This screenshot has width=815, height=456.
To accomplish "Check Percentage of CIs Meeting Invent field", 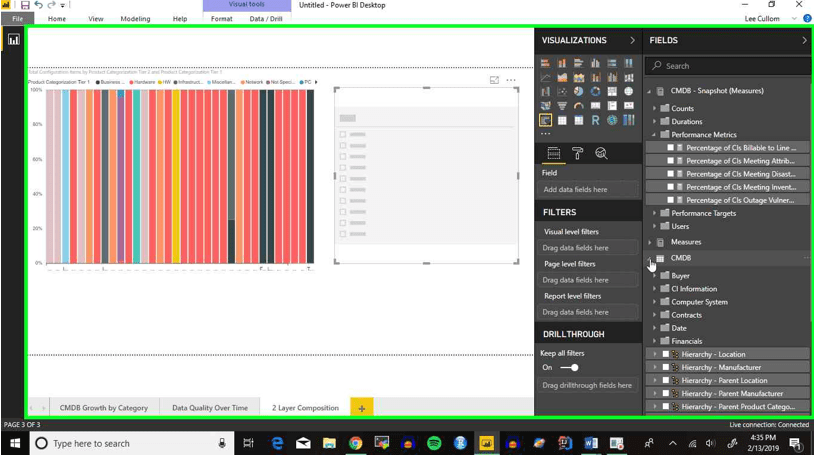I will (x=671, y=187).
